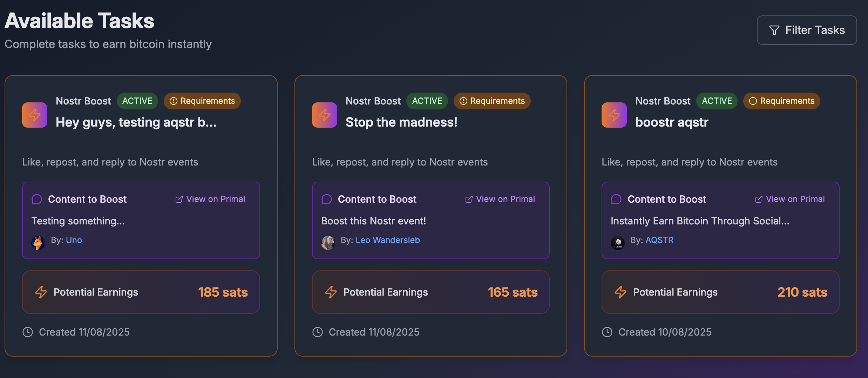Click speech bubble icon in first Content to Boost
Viewport: 868px width, 378px height.
37,199
